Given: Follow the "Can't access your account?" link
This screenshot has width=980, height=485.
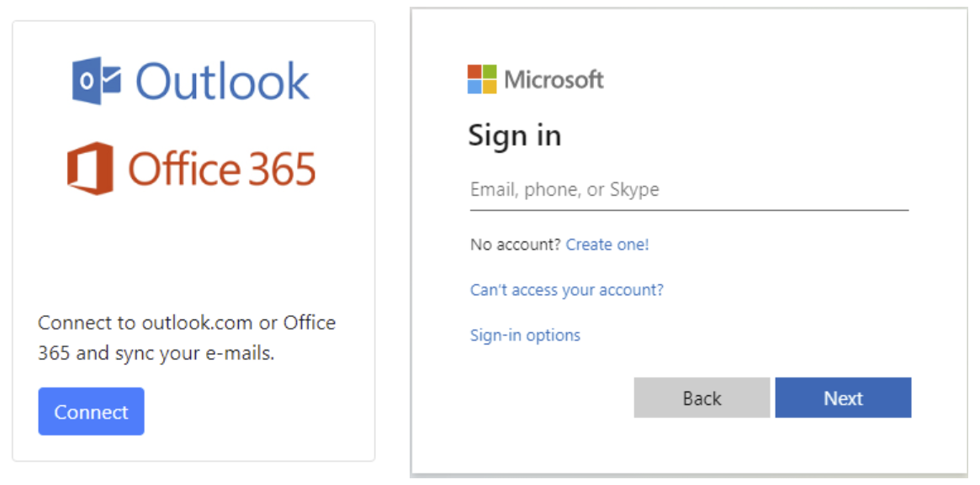Looking at the screenshot, I should click(x=566, y=290).
